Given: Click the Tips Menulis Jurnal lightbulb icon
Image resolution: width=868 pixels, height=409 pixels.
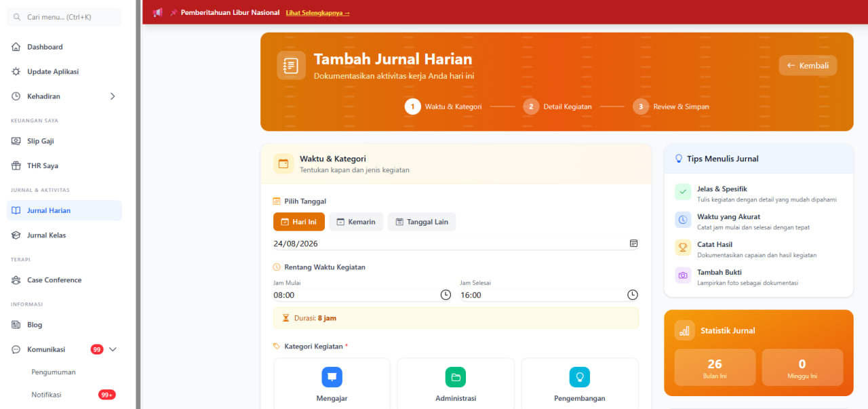Looking at the screenshot, I should [679, 159].
